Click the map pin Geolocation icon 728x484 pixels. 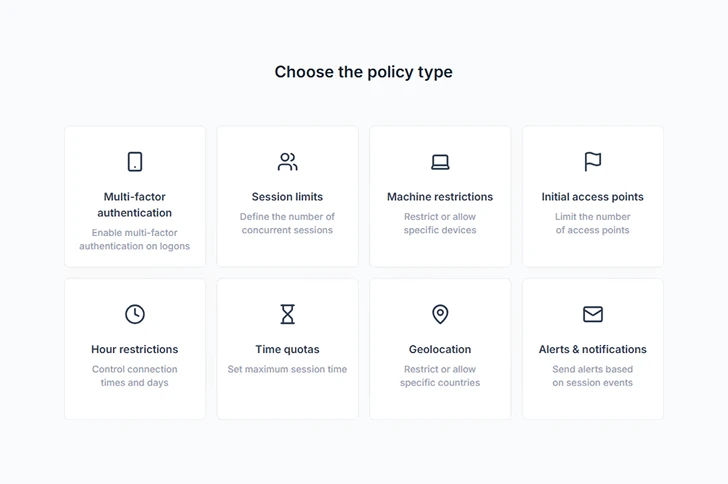tap(440, 314)
